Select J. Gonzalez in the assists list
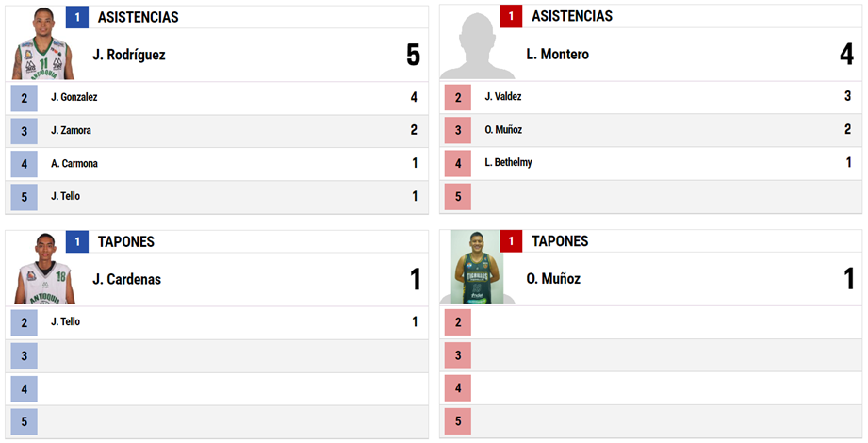This screenshot has height=443, width=868. [217, 98]
